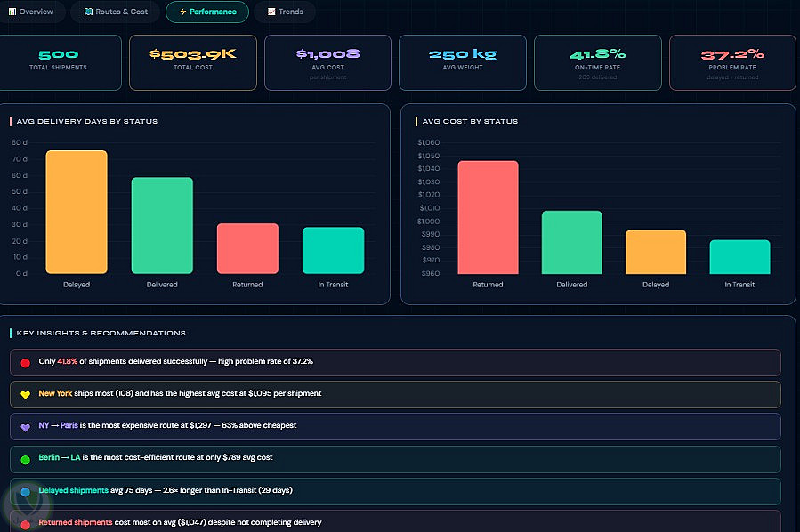This screenshot has height=532, width=800.
Task: Click the map icon in Routes & Cost
Action: tap(88, 12)
